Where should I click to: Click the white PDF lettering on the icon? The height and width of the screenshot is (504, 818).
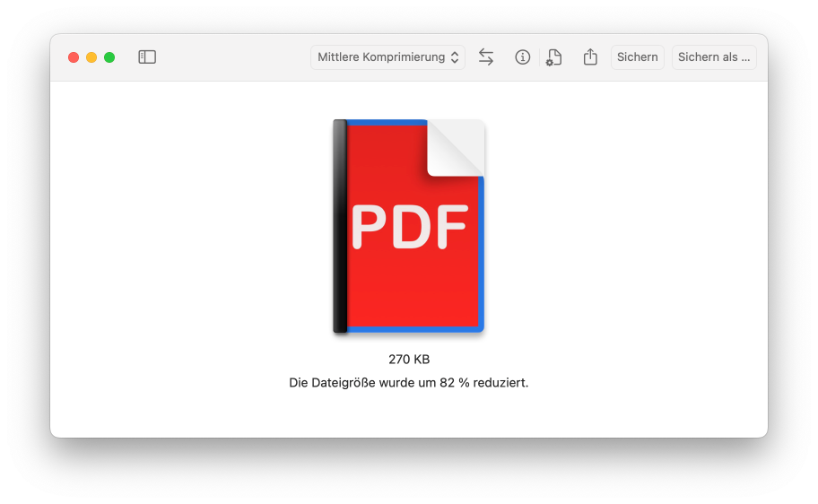click(x=409, y=227)
